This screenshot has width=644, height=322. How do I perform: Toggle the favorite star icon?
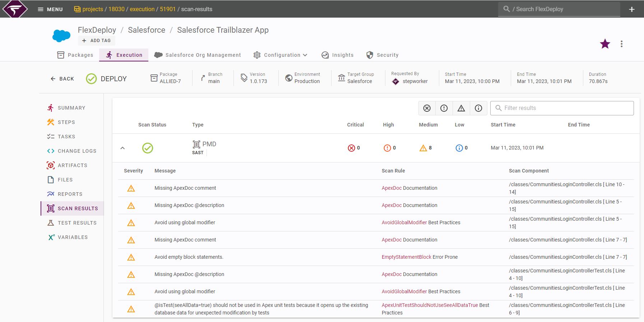point(605,44)
